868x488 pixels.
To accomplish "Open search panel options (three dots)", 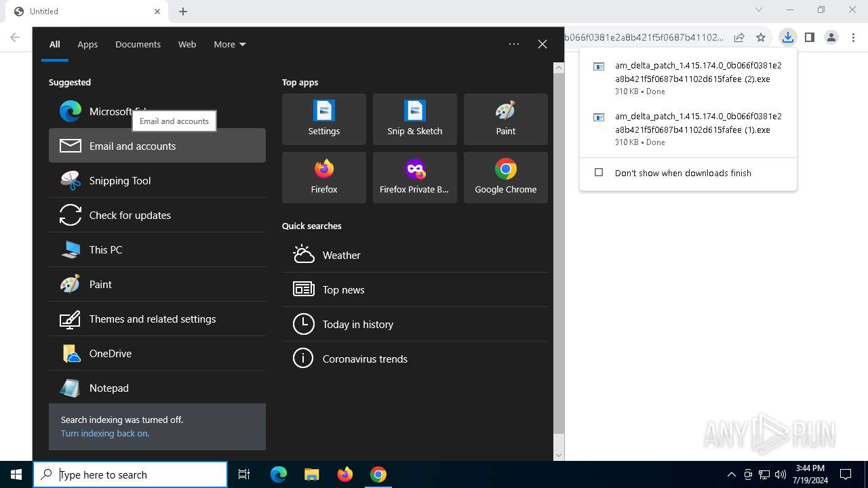I will pos(514,44).
